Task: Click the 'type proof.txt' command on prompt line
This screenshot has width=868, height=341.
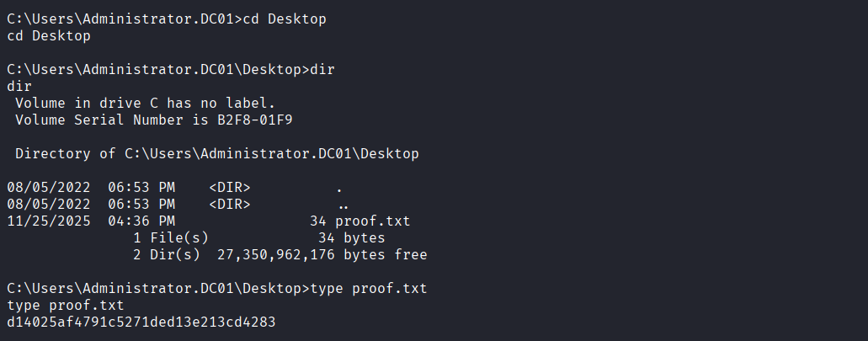Action: tap(369, 289)
